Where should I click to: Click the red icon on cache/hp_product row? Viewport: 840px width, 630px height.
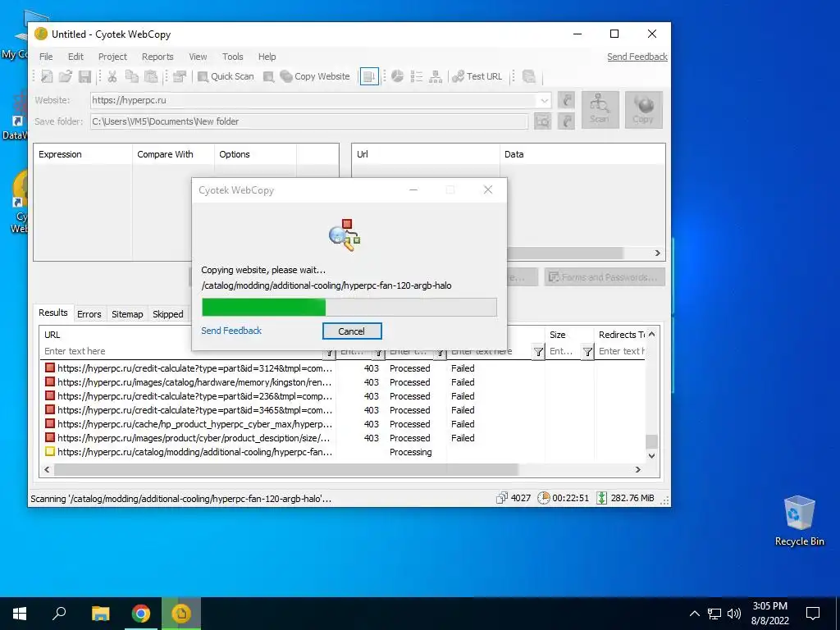pyautogui.click(x=50, y=424)
